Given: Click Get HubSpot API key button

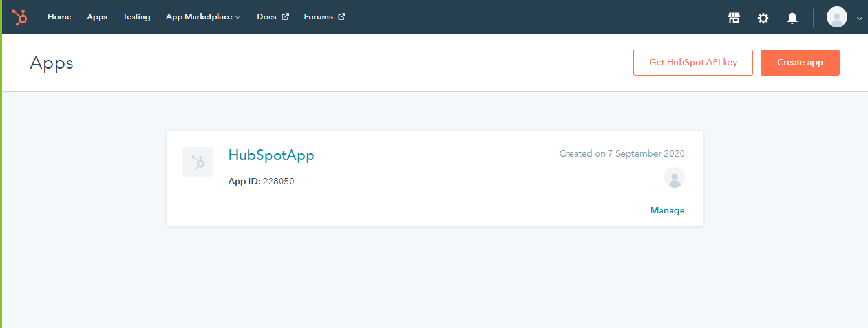Looking at the screenshot, I should [x=693, y=63].
